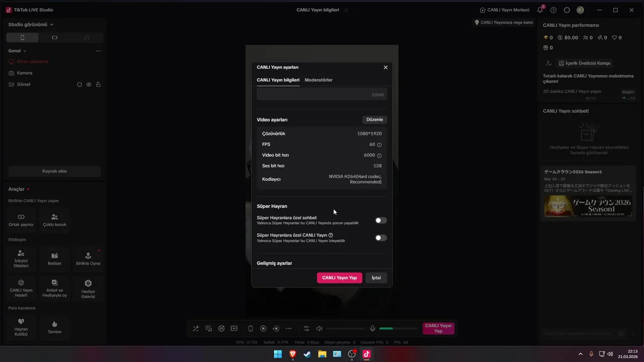Open the profile avatar in title bar

[x=580, y=10]
